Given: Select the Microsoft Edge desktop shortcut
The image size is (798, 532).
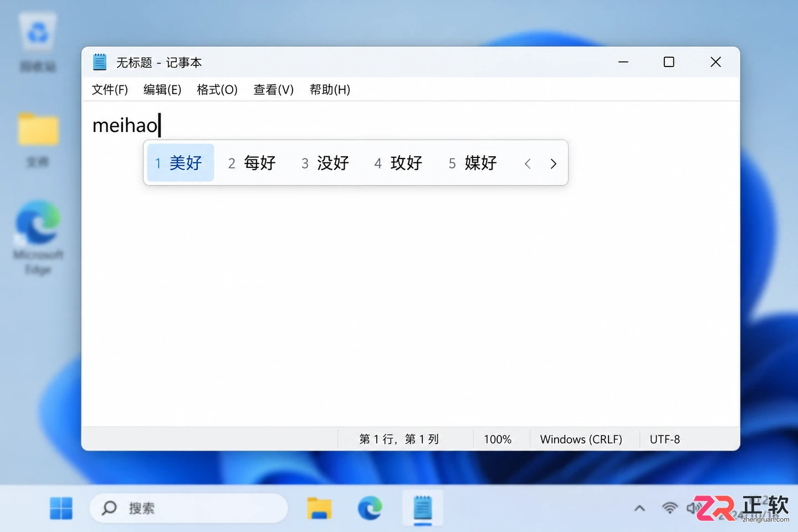Looking at the screenshot, I should [x=38, y=238].
